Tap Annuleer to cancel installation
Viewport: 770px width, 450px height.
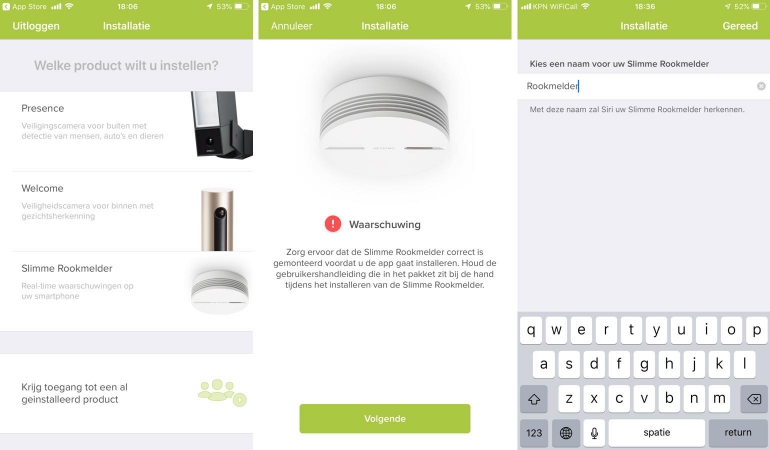tap(291, 26)
